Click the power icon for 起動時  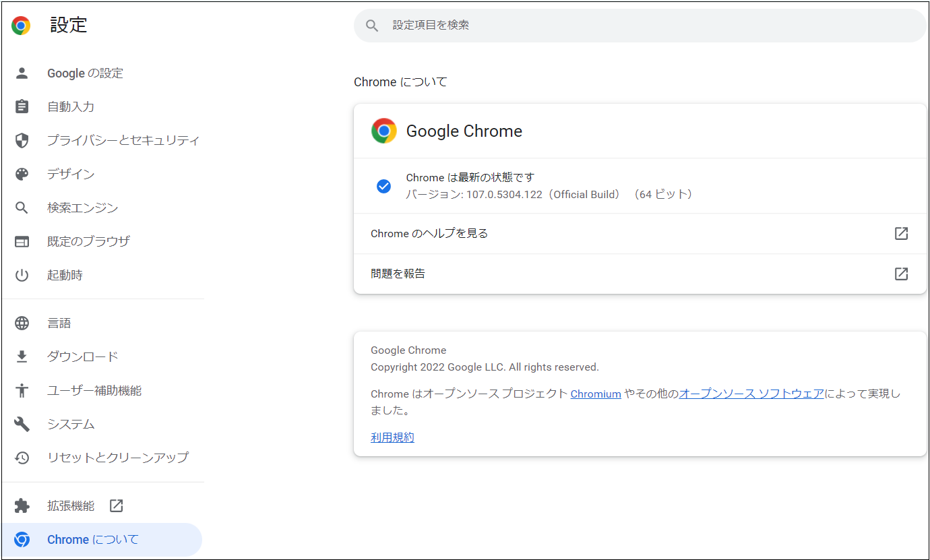tap(22, 275)
